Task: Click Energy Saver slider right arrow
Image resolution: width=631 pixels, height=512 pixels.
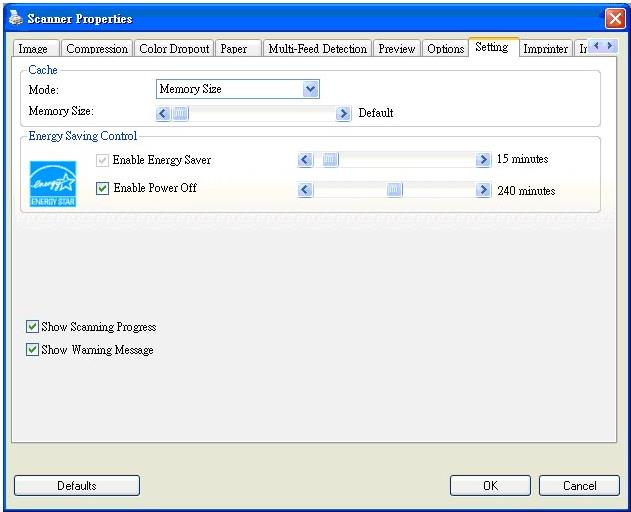Action: pyautogui.click(x=483, y=160)
